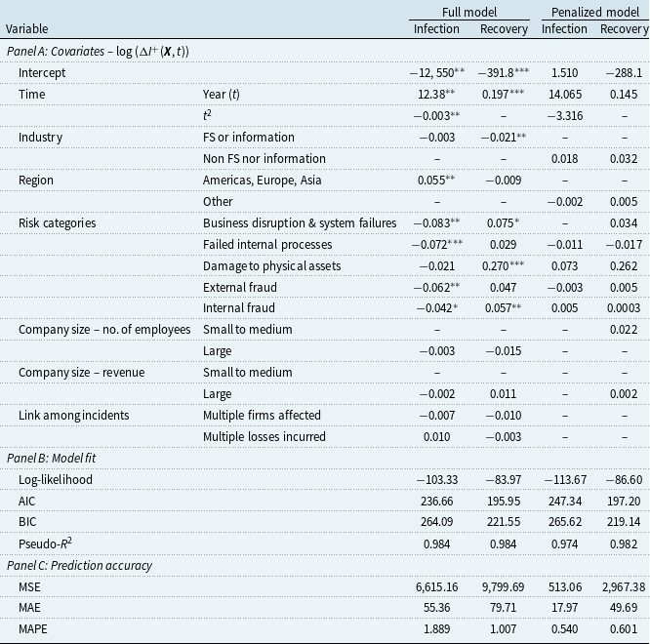Image resolution: width=650 pixels, height=644 pixels.
Task: Click "Business disruption & system failures" label
Action: (x=301, y=222)
